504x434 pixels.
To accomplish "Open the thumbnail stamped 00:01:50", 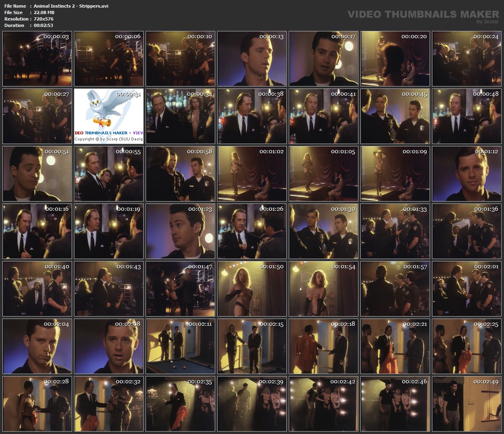I will click(252, 289).
